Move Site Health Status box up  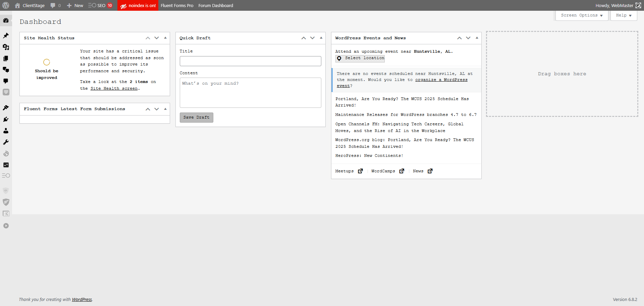(x=148, y=38)
